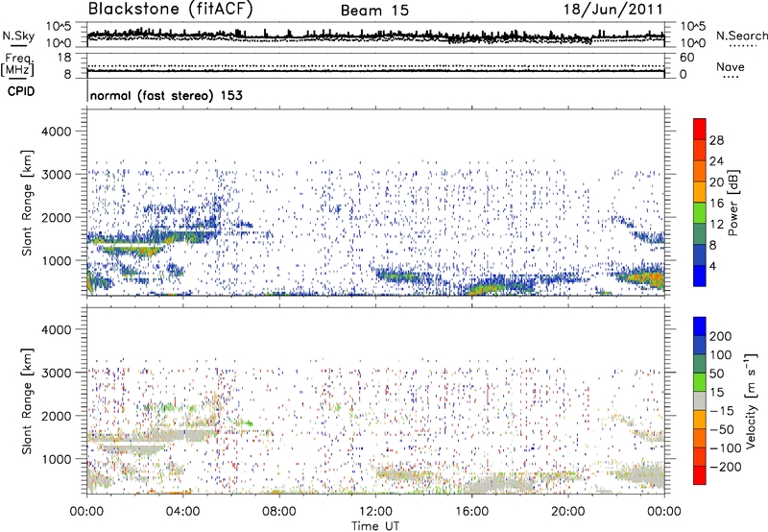Viewport: 768px width, 532px height.
Task: Select the "CPID" row label
Action: click(x=21, y=91)
